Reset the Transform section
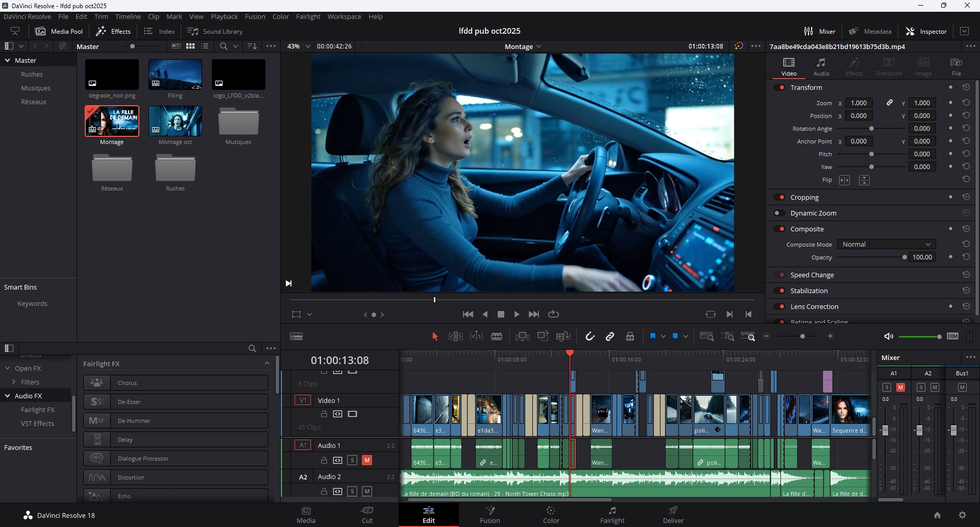Viewport: 980px width, 527px height. pyautogui.click(x=966, y=87)
